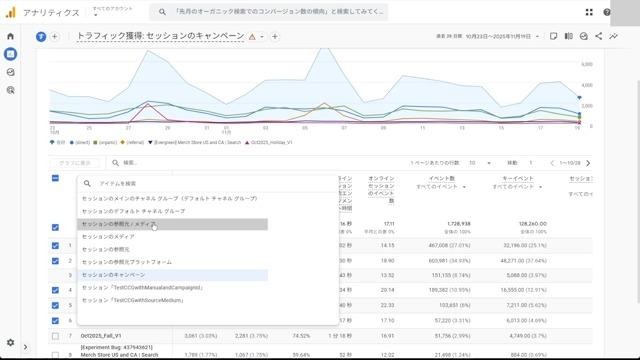
Task: Open the date range dropdown in the header
Action: [488, 36]
